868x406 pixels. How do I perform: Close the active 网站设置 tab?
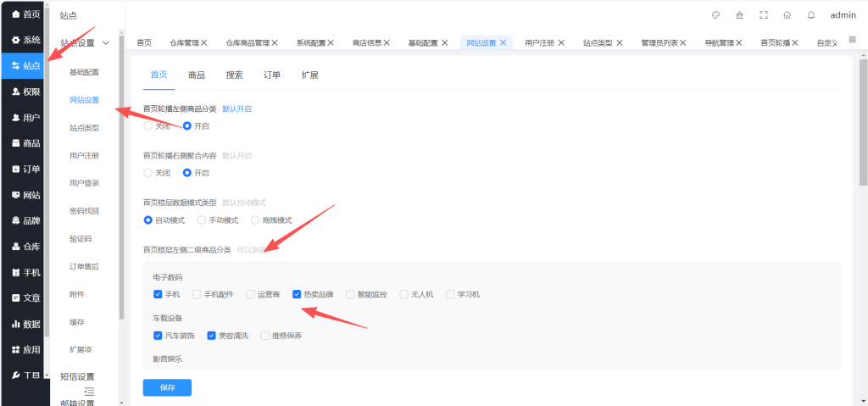tap(504, 42)
